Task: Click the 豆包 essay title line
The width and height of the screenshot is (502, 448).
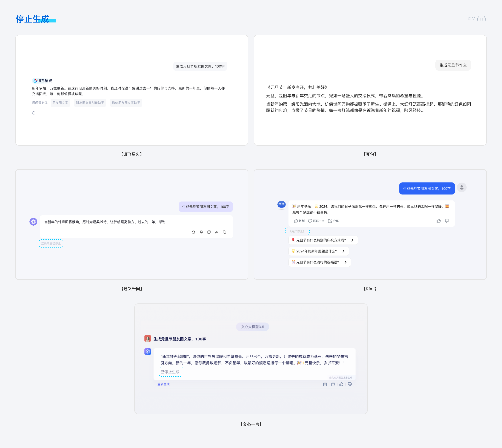Action: (x=297, y=87)
